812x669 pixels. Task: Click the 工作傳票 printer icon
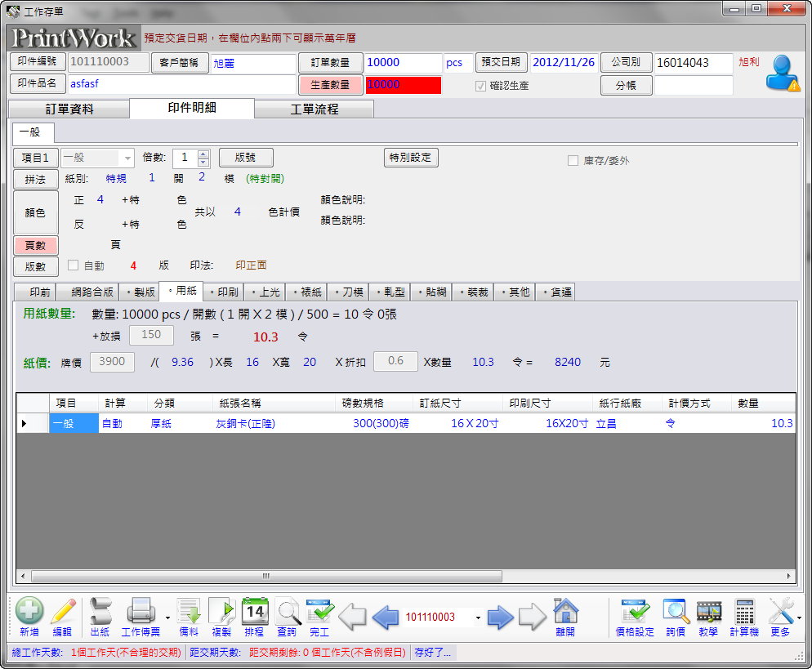[x=141, y=611]
